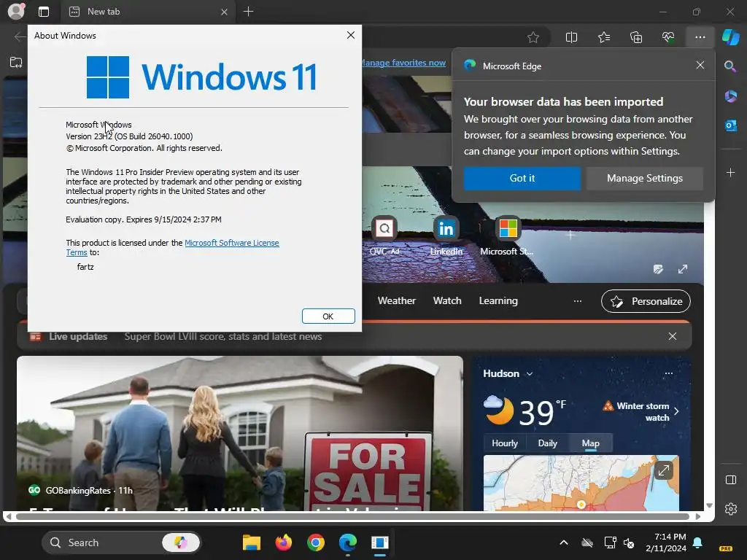Click Got it in import notification
This screenshot has height=560, width=747.
point(522,178)
